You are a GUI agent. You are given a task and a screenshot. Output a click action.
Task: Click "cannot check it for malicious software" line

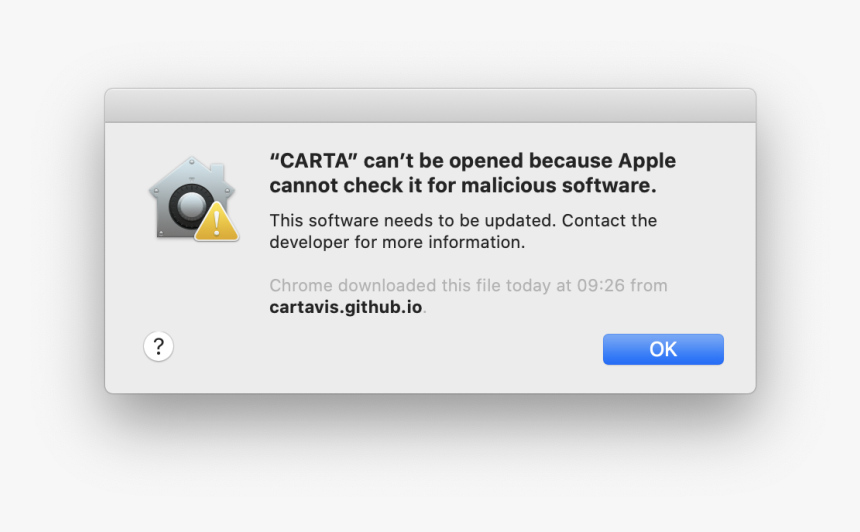[x=463, y=185]
